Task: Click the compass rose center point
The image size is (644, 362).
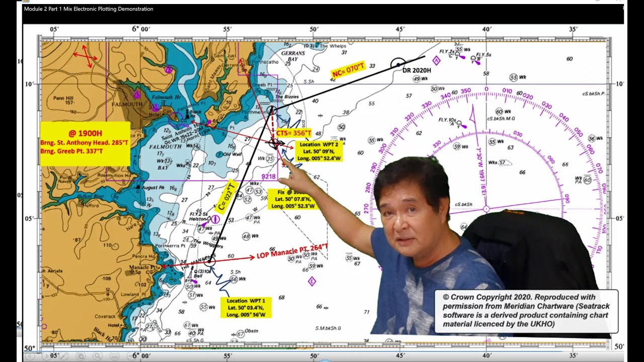Action: 486,209
